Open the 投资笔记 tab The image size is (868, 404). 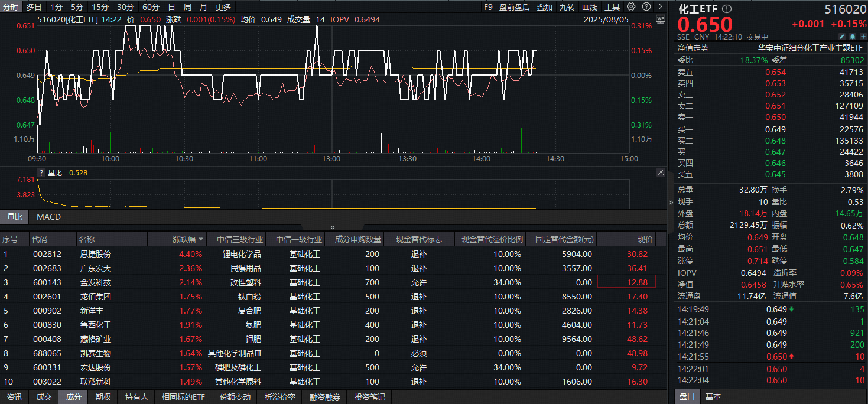coord(370,397)
